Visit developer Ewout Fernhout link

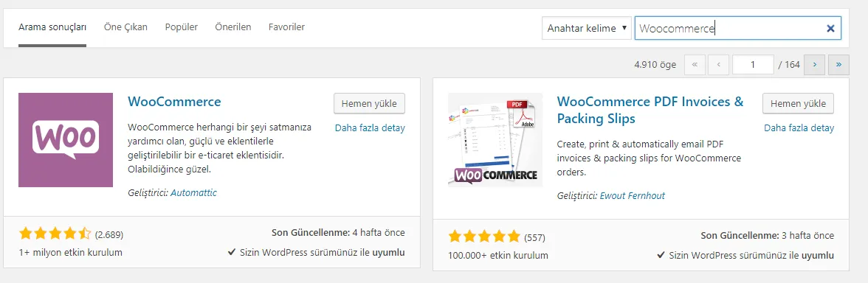pos(633,196)
